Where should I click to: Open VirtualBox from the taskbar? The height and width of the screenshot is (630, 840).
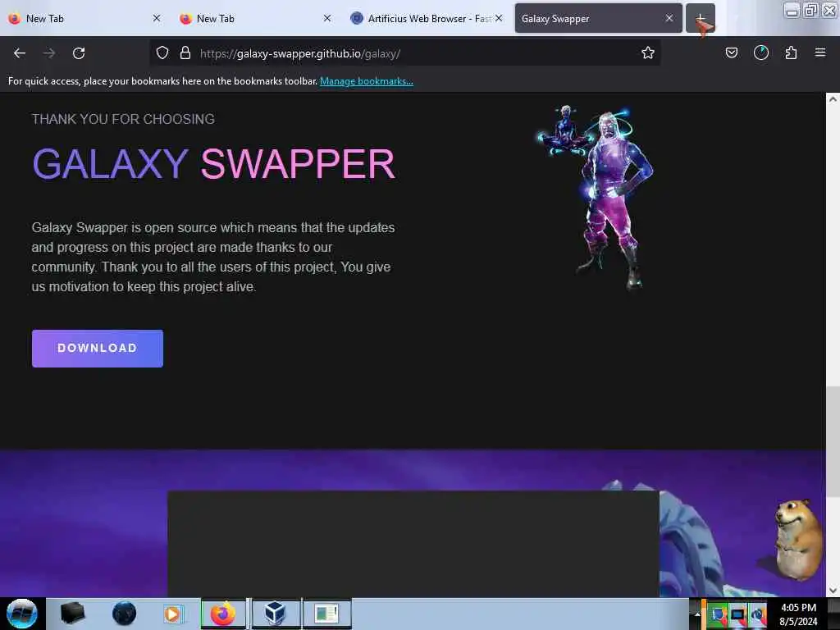pyautogui.click(x=275, y=614)
